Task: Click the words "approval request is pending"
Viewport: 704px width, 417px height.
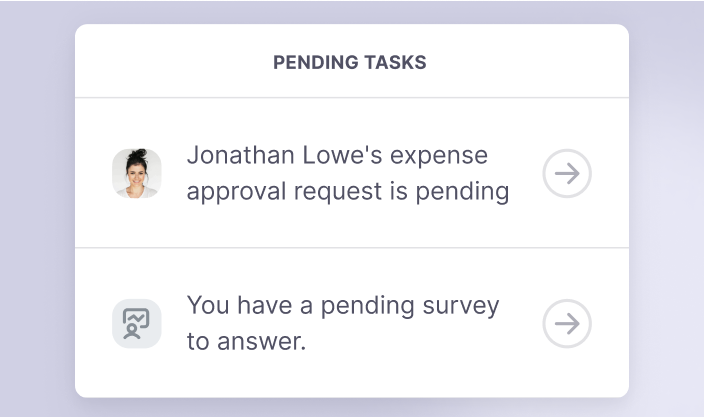Action: (348, 192)
